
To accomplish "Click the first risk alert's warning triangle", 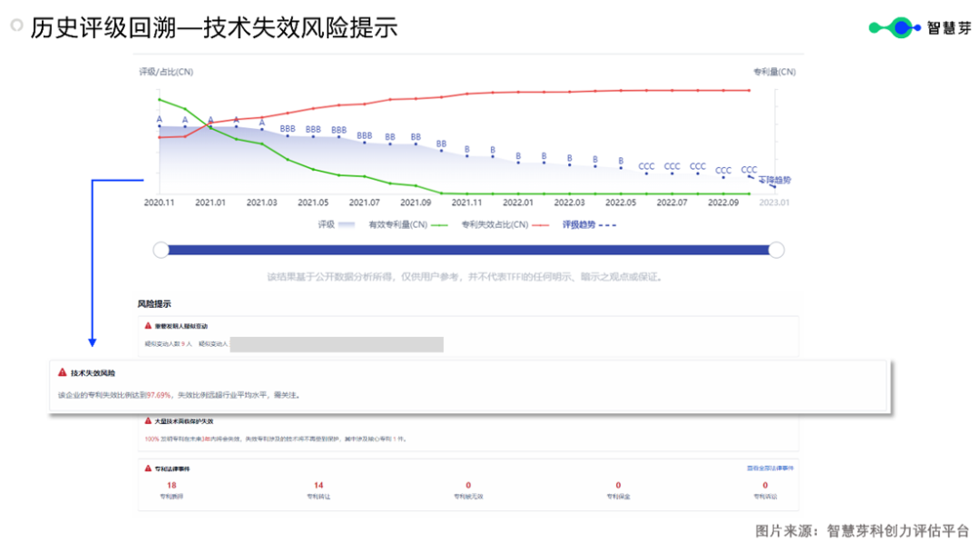I will point(148,325).
